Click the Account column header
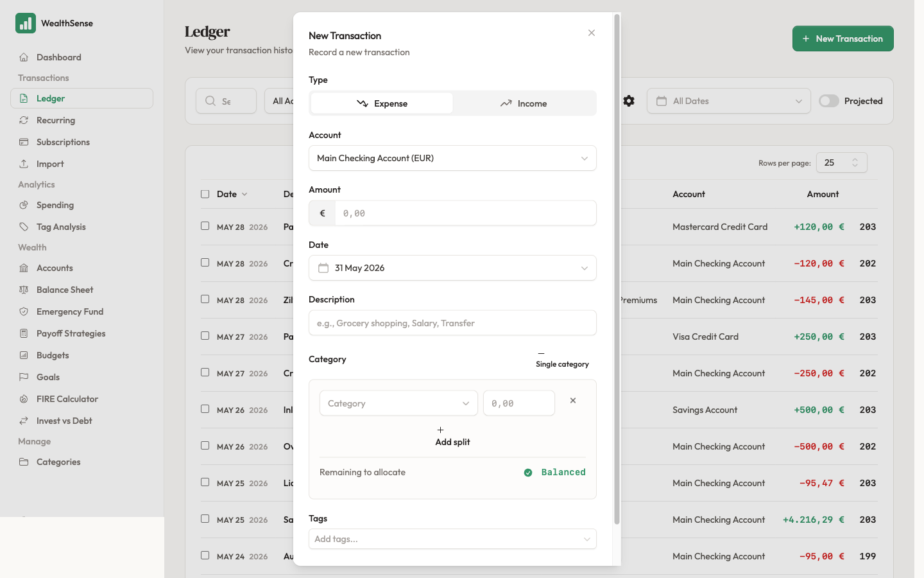Viewport: 924px width, 578px height. [x=689, y=194]
